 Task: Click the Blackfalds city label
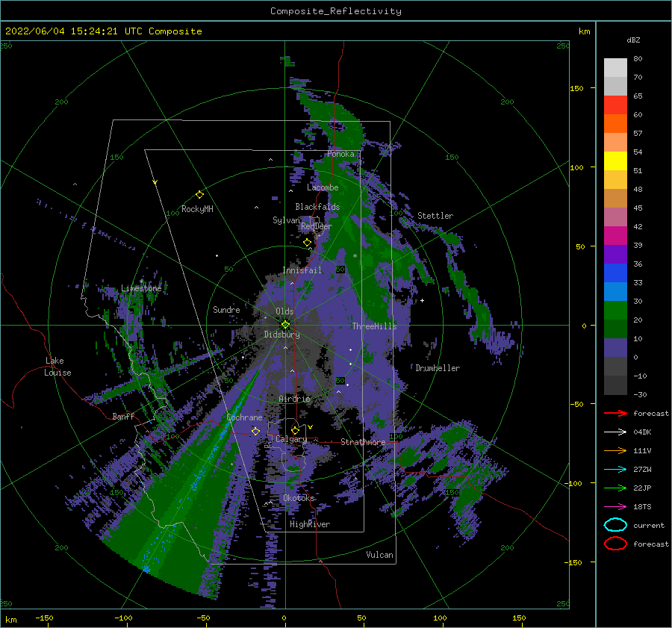tap(317, 207)
